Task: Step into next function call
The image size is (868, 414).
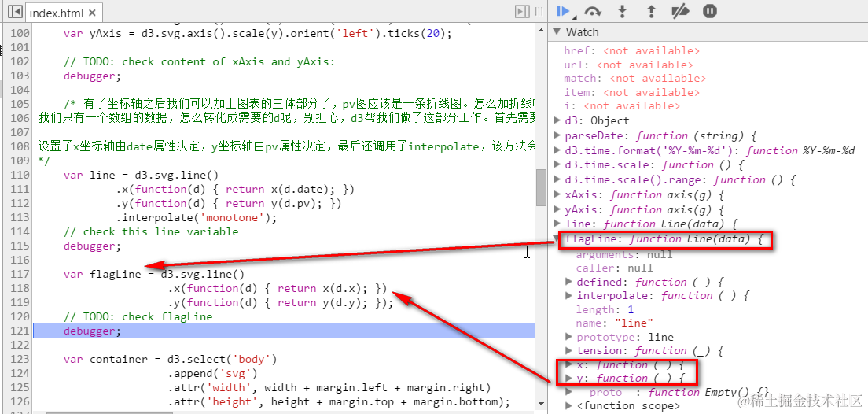Action: [x=622, y=11]
